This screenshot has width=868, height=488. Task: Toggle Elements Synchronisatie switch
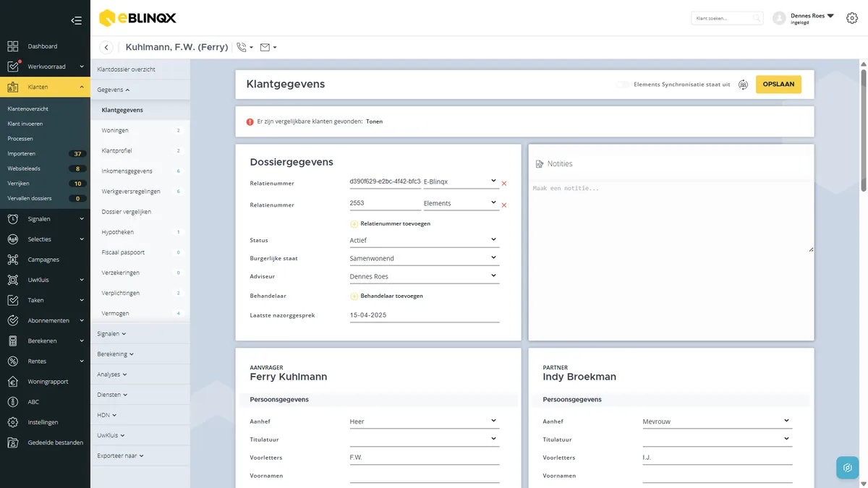[x=622, y=85]
